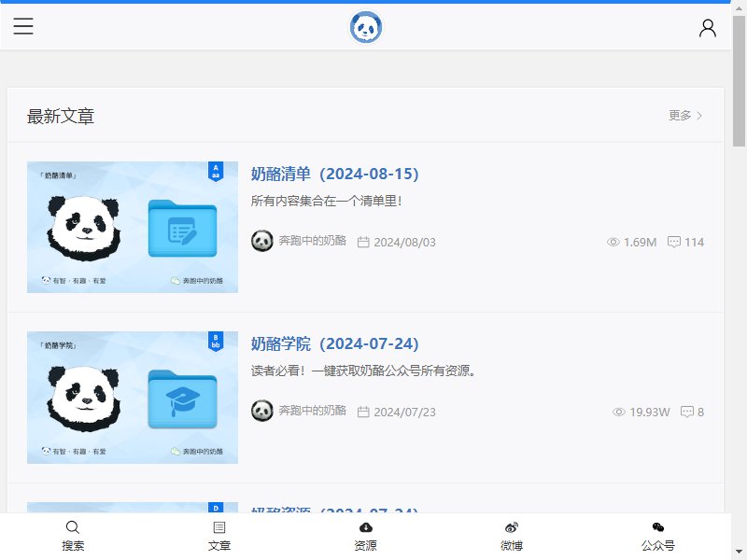Open 搜索 tab in bottom bar
The width and height of the screenshot is (747, 560).
click(73, 536)
